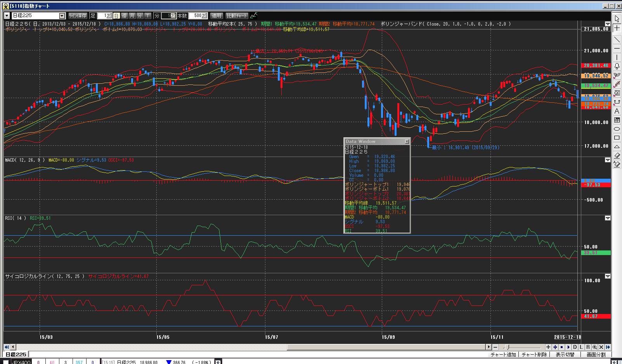Viewport: 622px width, 364px height.
Task: Expand the MACD panel menu arrow
Action: click(x=608, y=160)
